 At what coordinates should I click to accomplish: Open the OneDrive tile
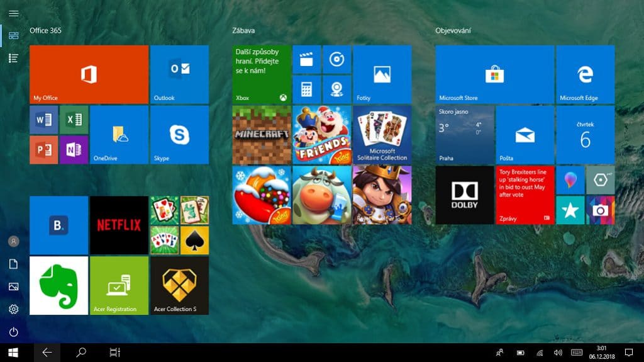[x=119, y=135]
